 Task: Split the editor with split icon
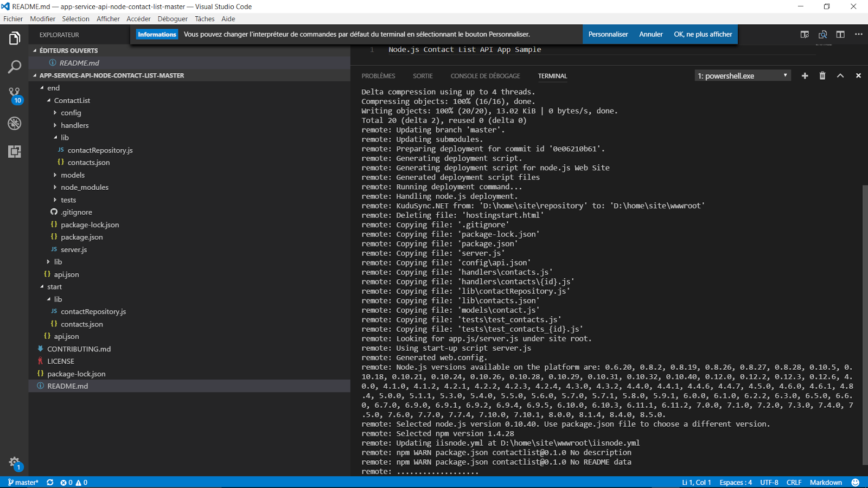(x=840, y=34)
